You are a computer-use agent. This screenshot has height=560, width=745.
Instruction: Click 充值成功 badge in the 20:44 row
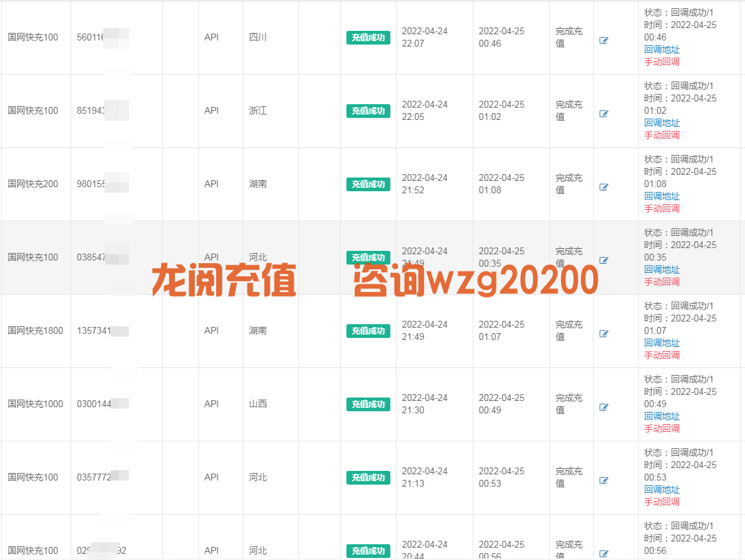click(x=368, y=551)
